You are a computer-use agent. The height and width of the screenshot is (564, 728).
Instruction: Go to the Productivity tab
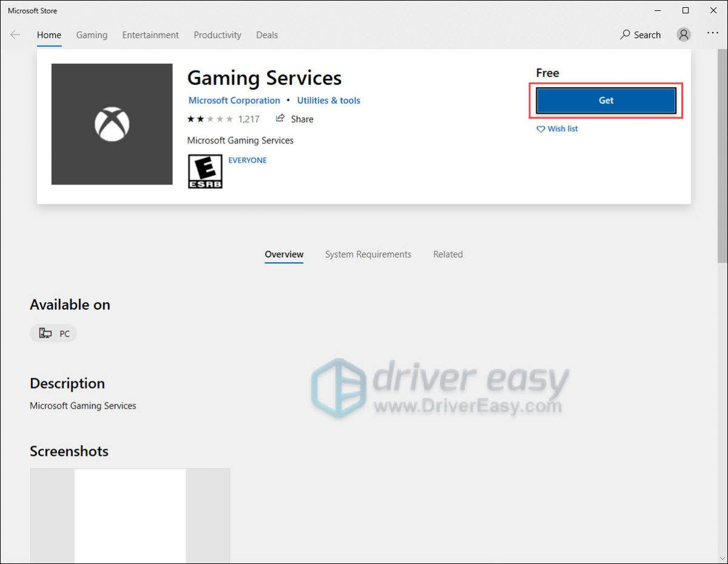[x=217, y=35]
